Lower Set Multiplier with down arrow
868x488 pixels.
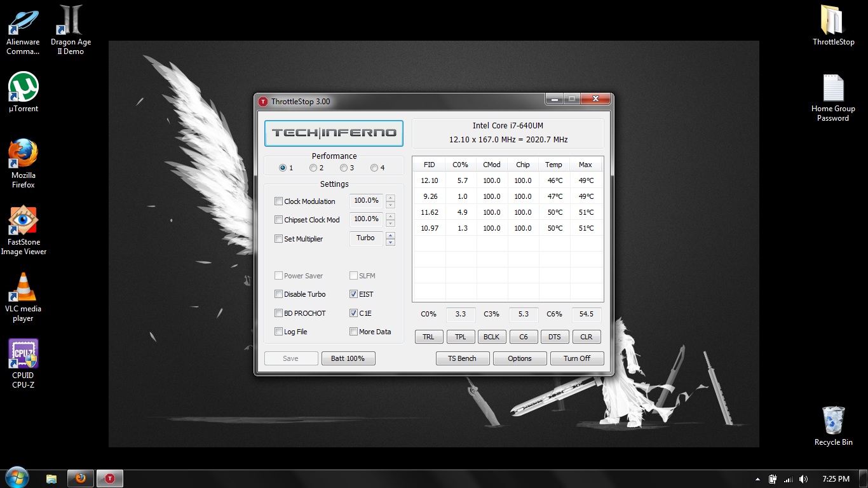pos(390,242)
